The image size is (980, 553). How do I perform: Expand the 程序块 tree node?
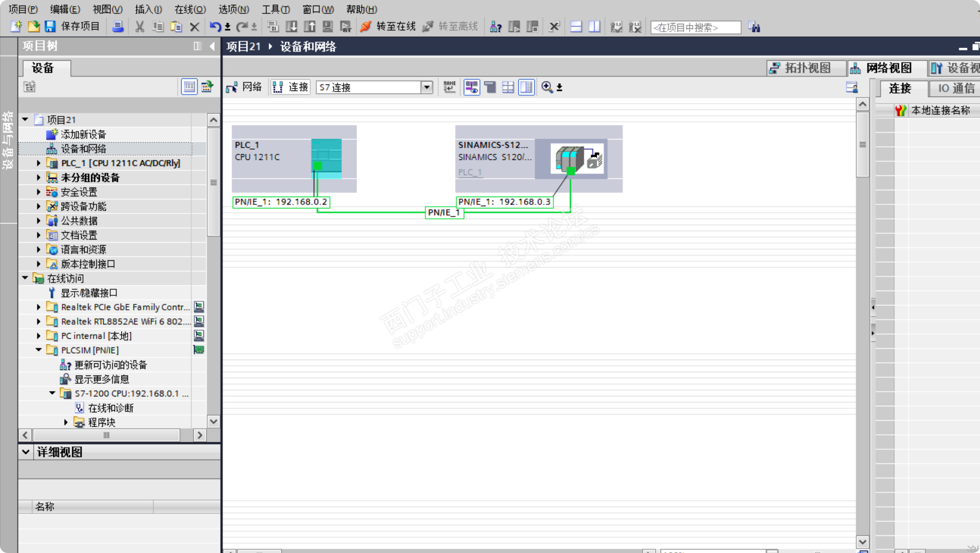(66, 422)
